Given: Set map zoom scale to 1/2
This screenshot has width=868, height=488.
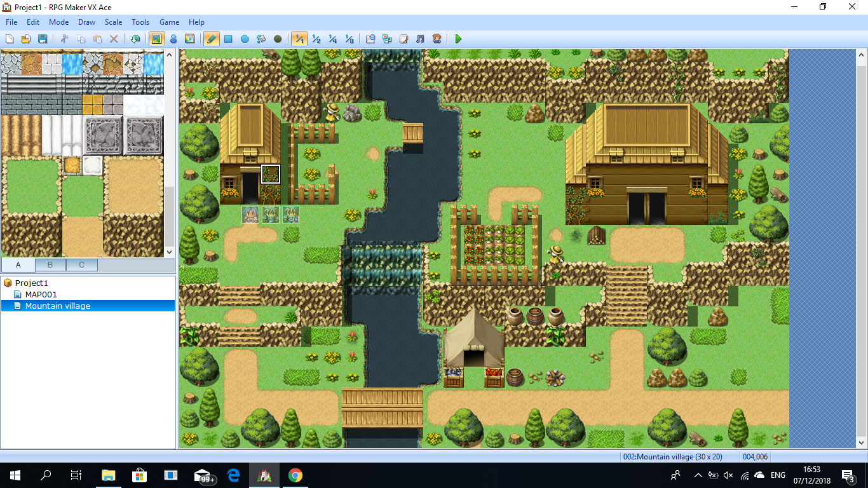Looking at the screenshot, I should [316, 39].
